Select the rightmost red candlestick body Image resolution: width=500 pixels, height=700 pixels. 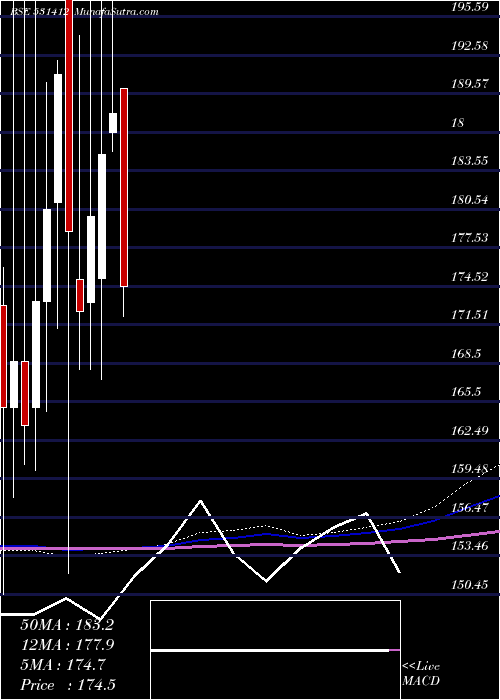(124, 188)
